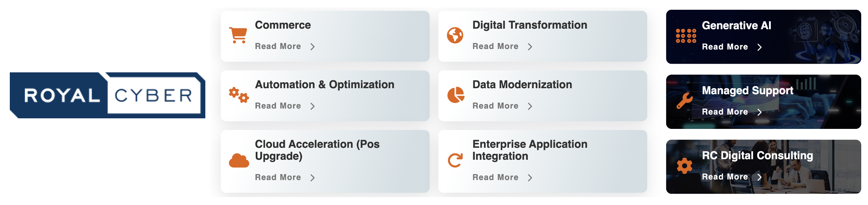This screenshot has width=868, height=205.
Task: Click the Managed Support wrench icon
Action: (684, 101)
